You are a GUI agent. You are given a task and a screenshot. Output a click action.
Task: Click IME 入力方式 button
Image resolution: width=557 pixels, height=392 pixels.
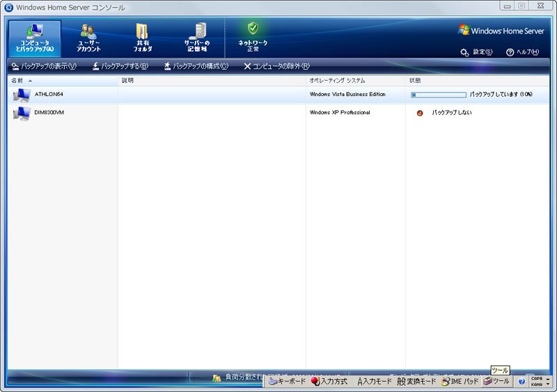point(329,382)
